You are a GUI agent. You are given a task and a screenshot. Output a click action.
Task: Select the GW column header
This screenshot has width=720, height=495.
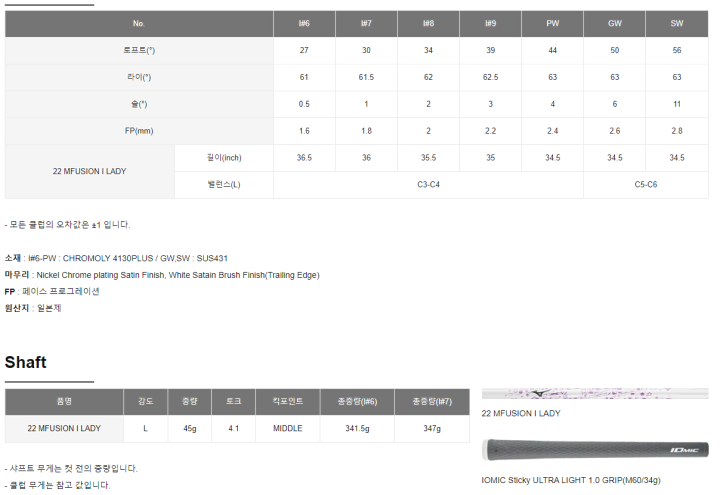pos(614,23)
